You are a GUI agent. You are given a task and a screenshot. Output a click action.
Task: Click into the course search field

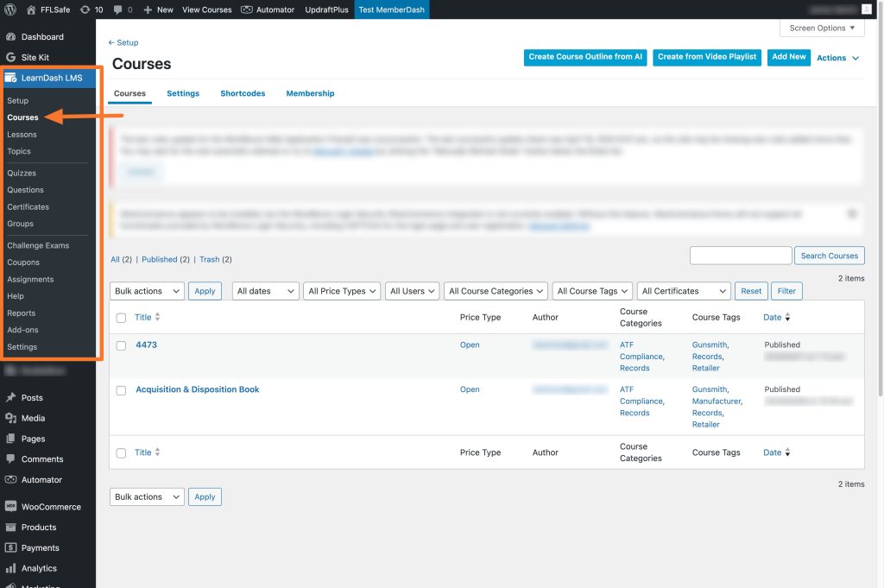(x=741, y=256)
